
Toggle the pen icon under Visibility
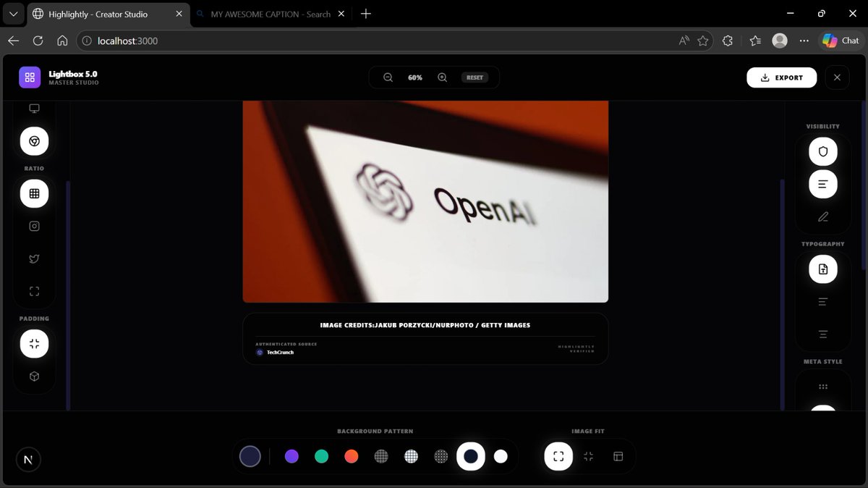823,216
